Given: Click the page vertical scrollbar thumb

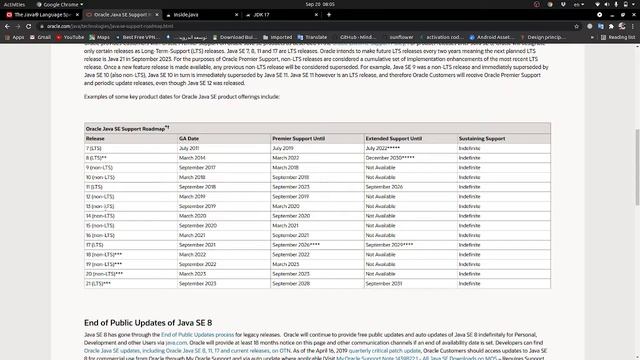Looking at the screenshot, I should [x=637, y=167].
